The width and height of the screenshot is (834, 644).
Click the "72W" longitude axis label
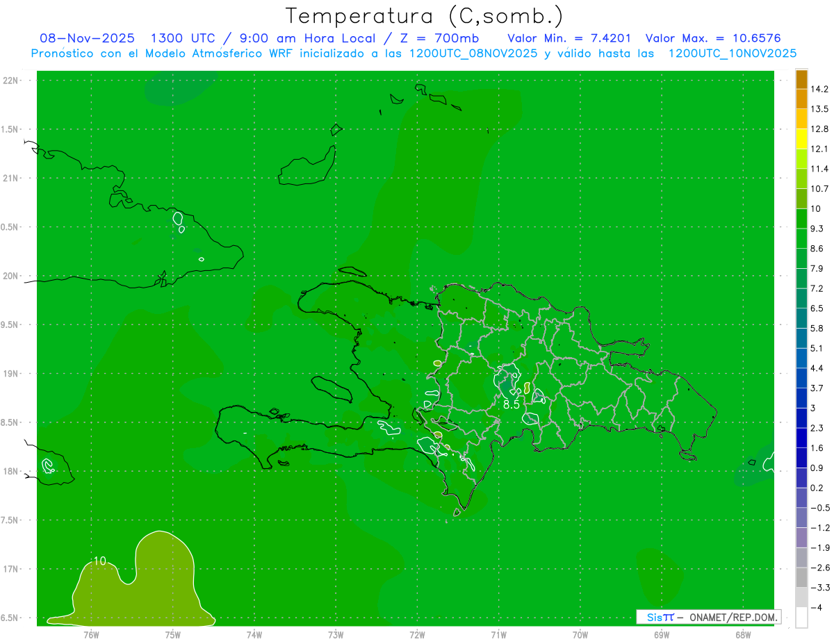tap(417, 635)
